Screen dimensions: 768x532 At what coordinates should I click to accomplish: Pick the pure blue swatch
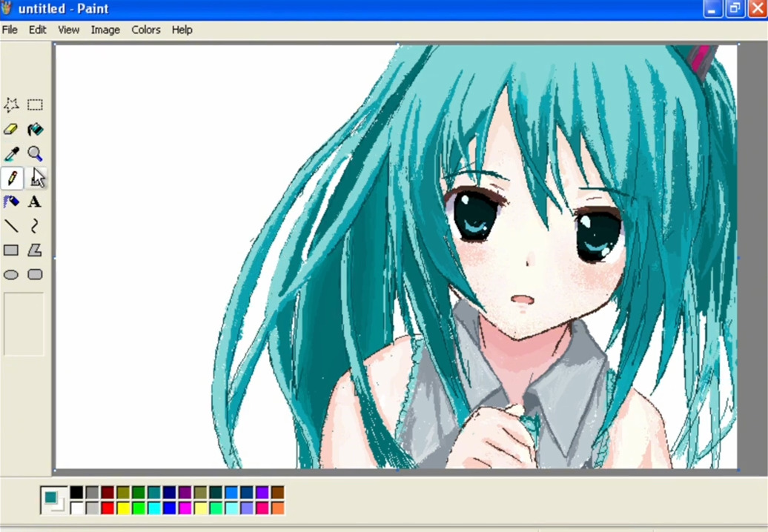pyautogui.click(x=170, y=508)
